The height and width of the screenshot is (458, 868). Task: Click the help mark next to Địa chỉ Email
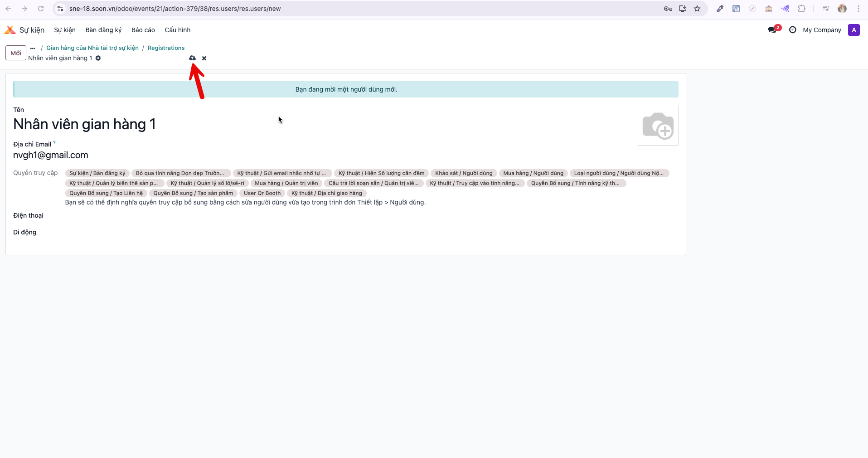point(54,142)
